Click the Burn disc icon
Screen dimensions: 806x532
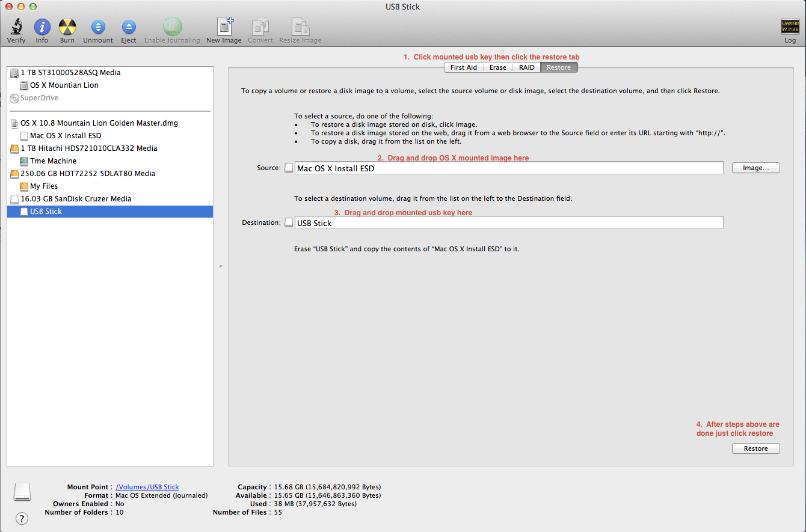[x=67, y=26]
